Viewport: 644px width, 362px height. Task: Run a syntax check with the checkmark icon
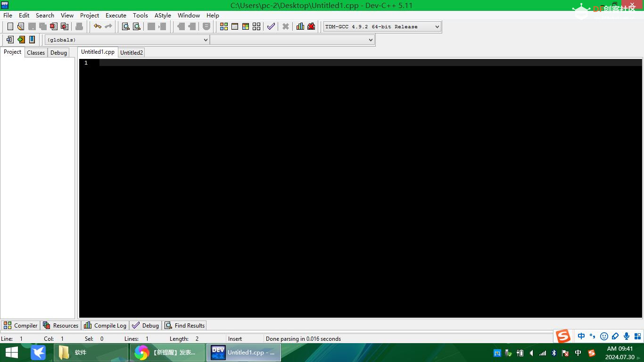pos(271,26)
